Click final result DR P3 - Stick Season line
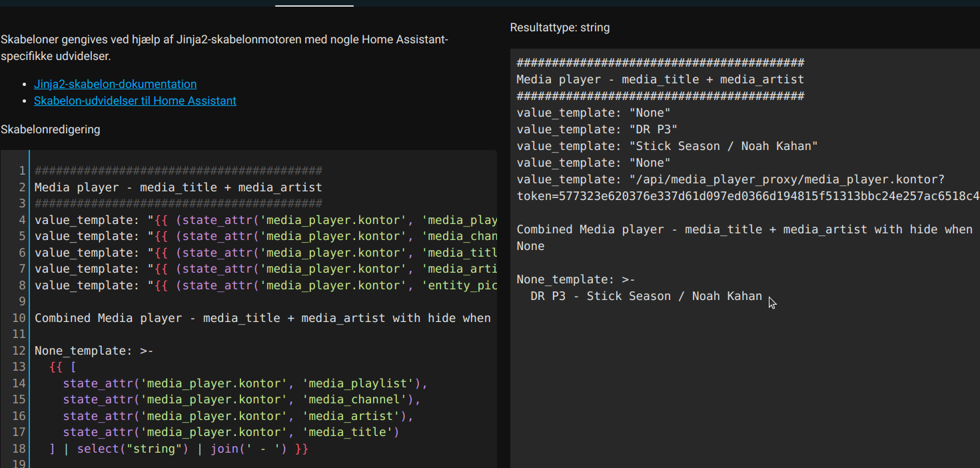980x468 pixels. [646, 296]
